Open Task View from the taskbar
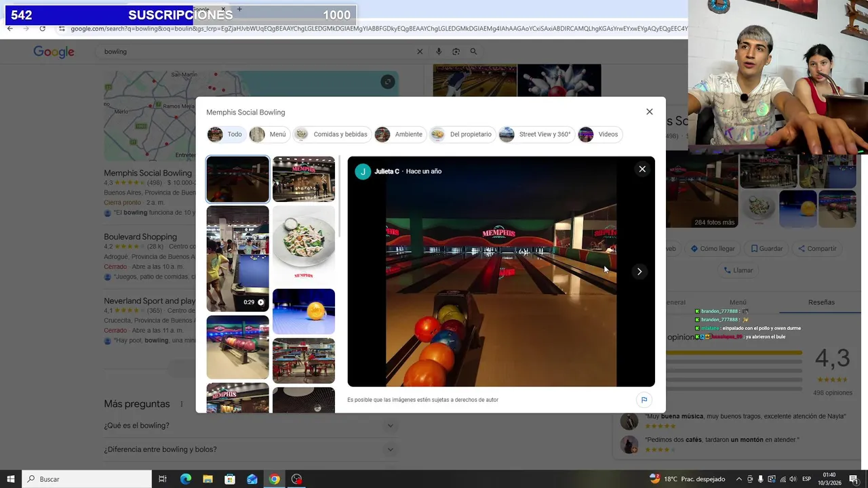868x488 pixels. [x=163, y=479]
